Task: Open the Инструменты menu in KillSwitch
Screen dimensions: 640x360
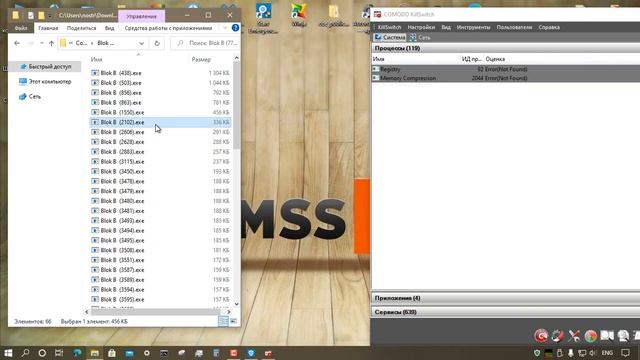Action: coord(473,27)
